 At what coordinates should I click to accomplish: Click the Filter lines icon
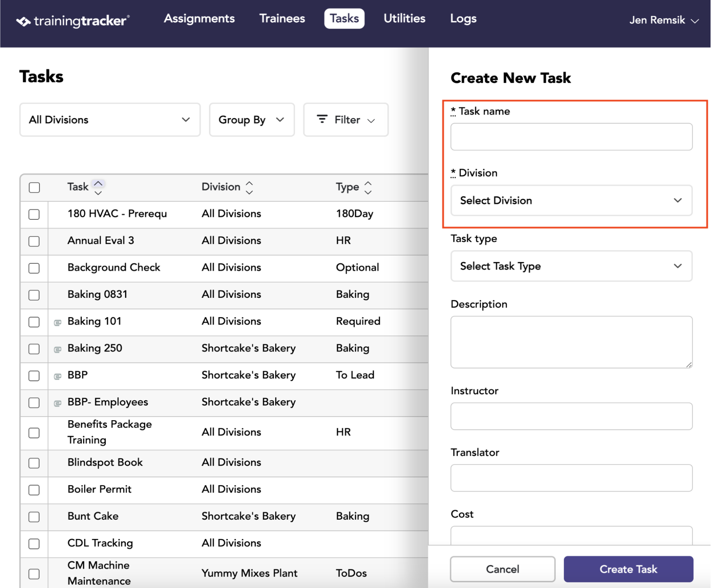point(322,119)
